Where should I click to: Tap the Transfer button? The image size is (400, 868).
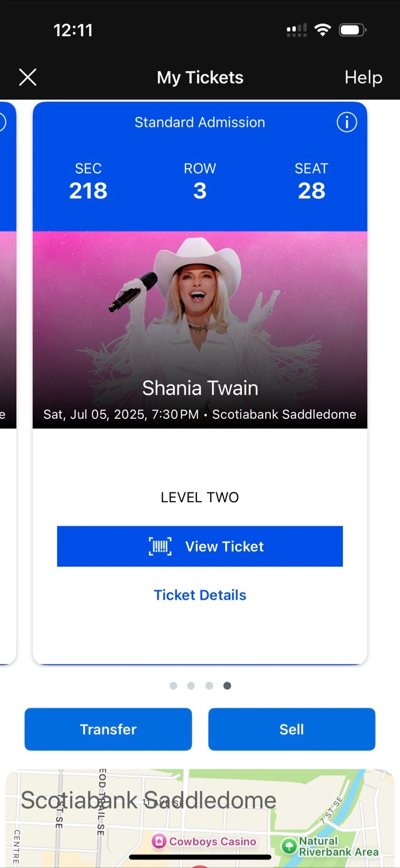tap(108, 729)
